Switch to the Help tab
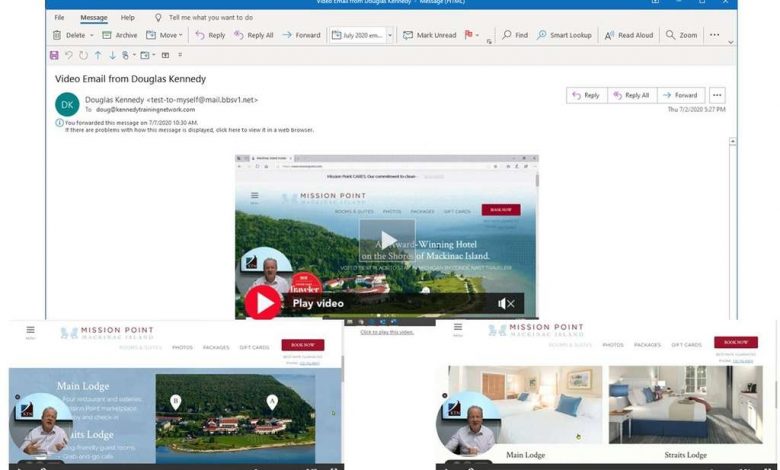 [x=127, y=17]
